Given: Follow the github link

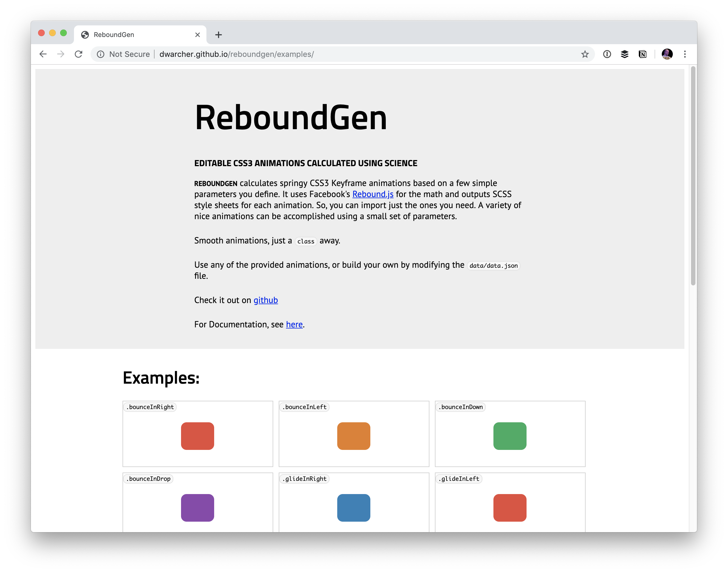Looking at the screenshot, I should pos(265,300).
